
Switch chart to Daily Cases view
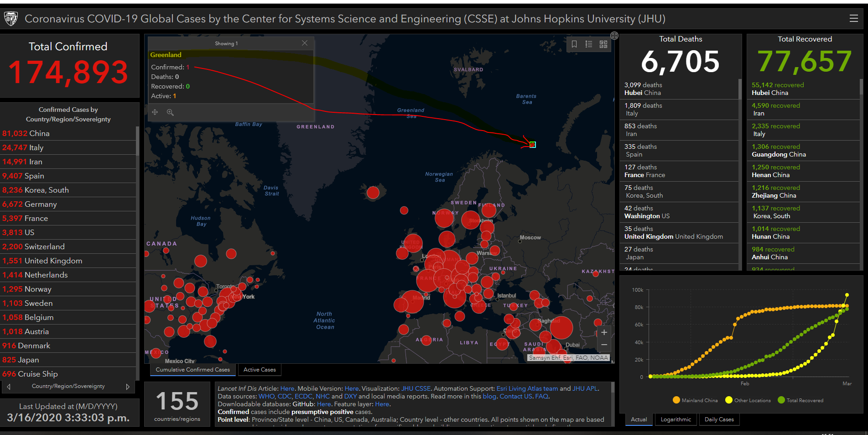pyautogui.click(x=719, y=419)
